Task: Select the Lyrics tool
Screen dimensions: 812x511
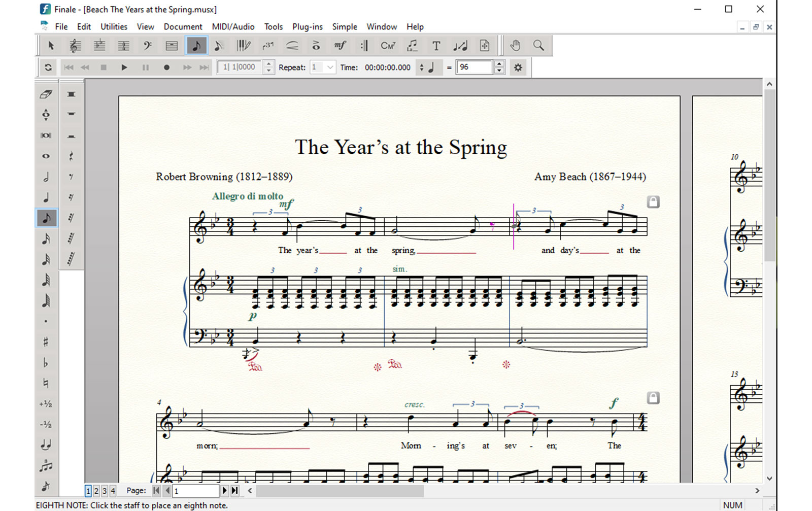Action: (x=412, y=46)
